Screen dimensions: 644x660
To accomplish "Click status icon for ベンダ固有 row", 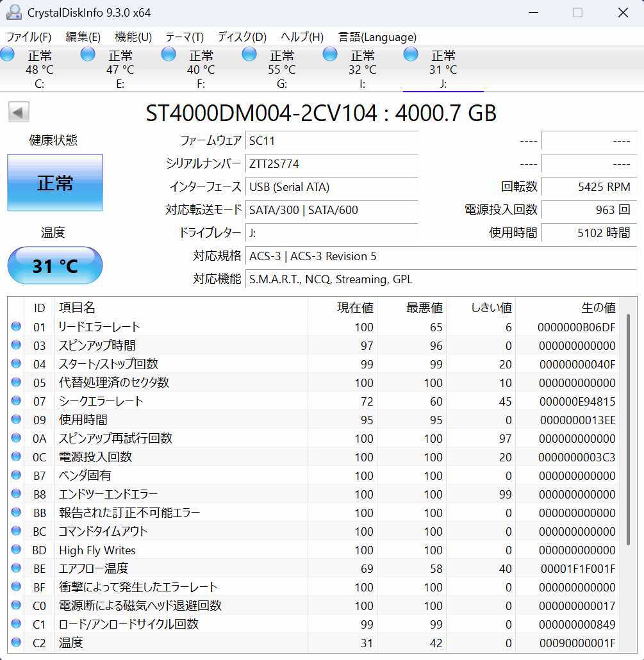I will 16,475.
